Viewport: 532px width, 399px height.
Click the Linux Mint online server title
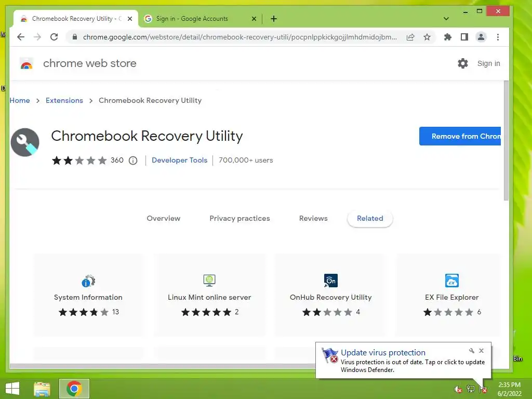209,297
